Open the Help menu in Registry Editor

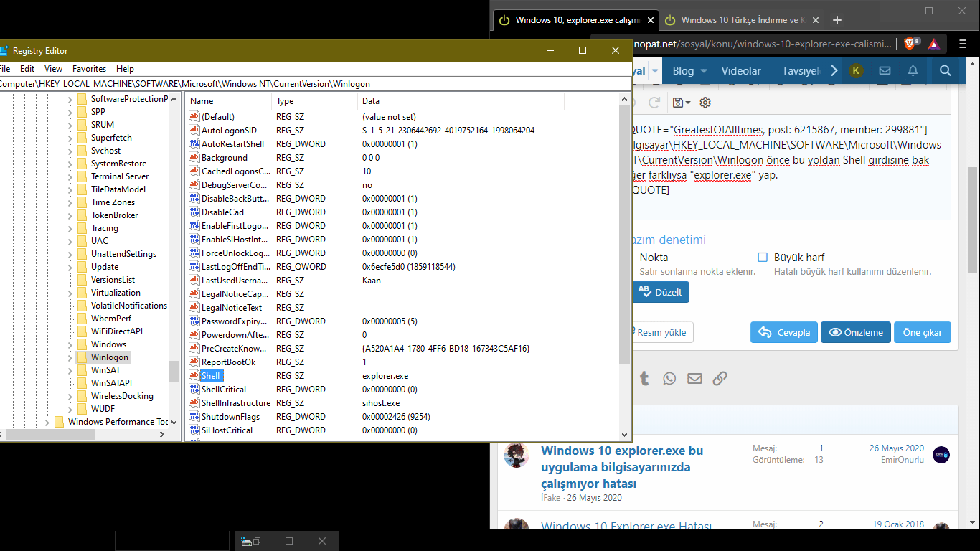125,69
